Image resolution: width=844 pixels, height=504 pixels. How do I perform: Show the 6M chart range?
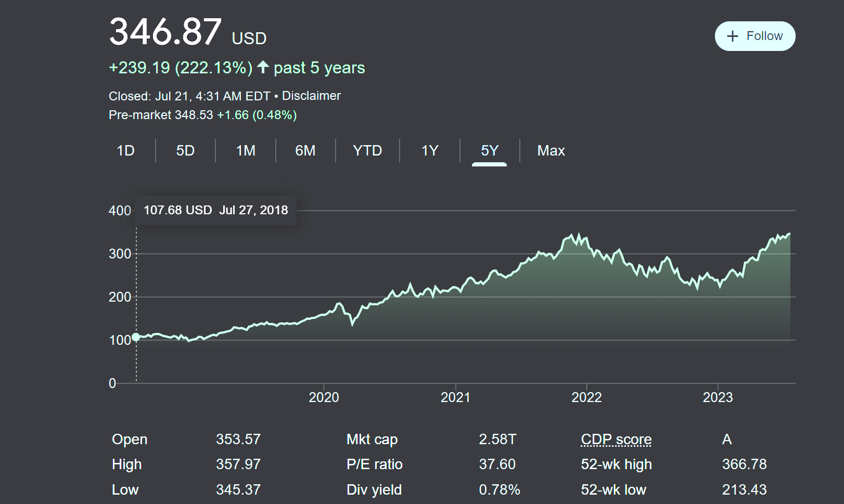coord(305,151)
